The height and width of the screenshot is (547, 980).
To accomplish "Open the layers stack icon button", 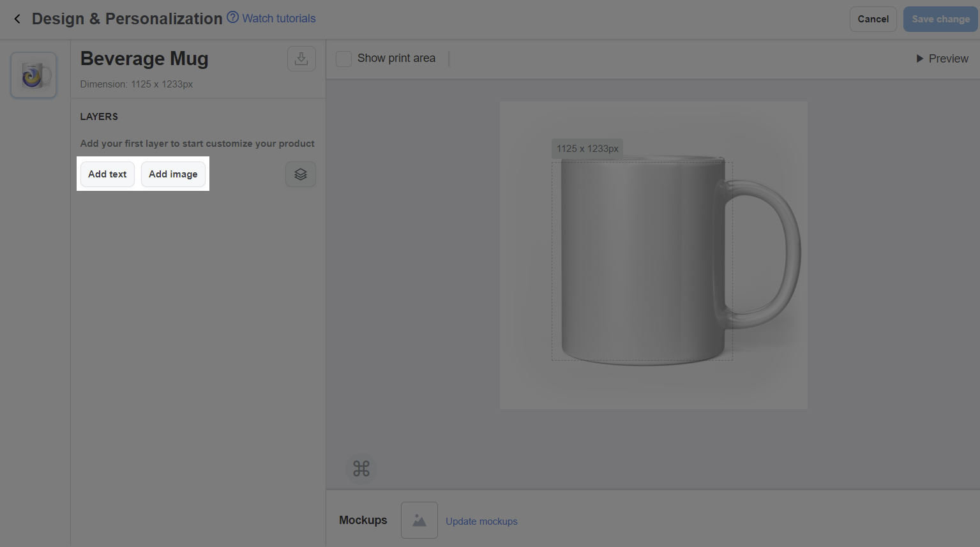I will coord(301,174).
